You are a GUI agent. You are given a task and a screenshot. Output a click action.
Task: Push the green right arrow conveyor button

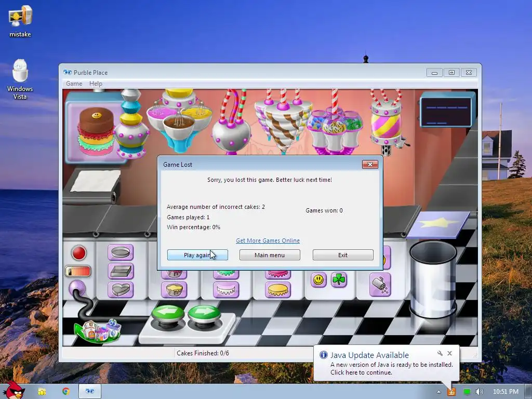coord(204,313)
